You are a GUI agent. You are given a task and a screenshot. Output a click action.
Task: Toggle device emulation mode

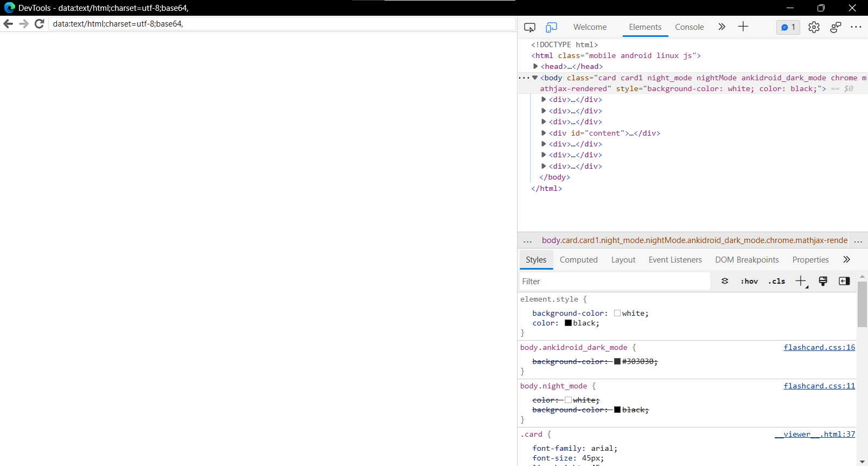(551, 27)
